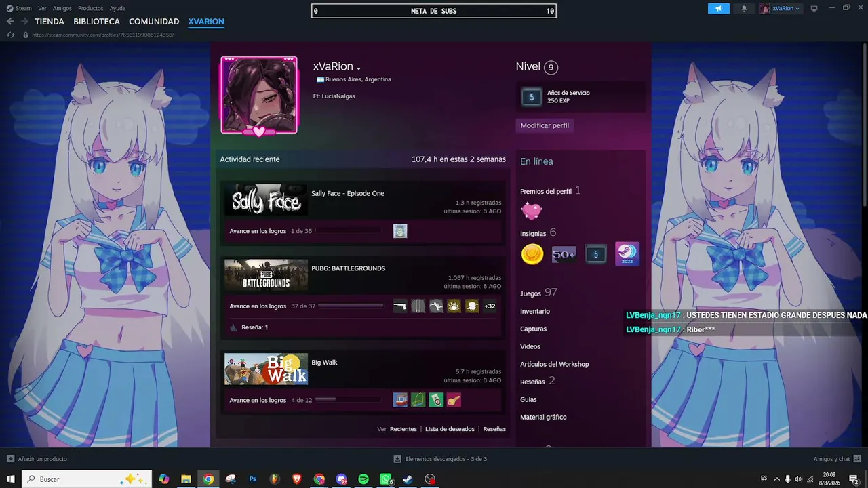Screen dimensions: 868x488
Task: Show hidden system tray icons
Action: point(777,479)
